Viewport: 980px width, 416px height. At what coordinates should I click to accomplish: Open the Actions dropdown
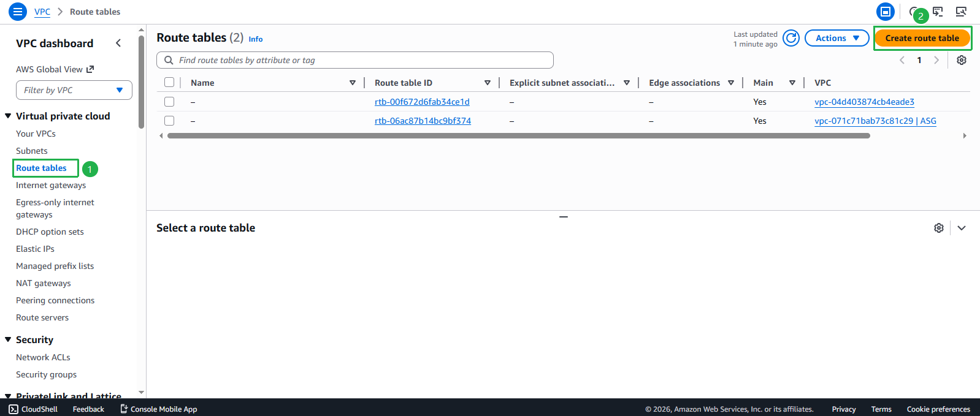click(836, 38)
